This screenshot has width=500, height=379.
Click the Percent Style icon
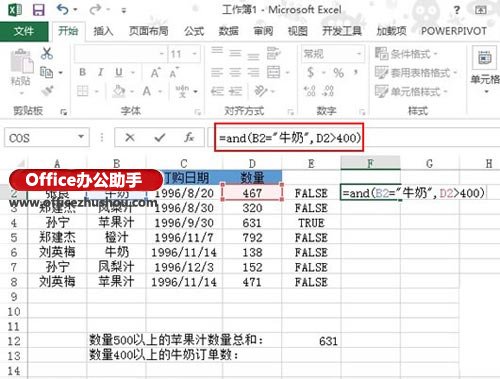pyautogui.click(x=338, y=72)
